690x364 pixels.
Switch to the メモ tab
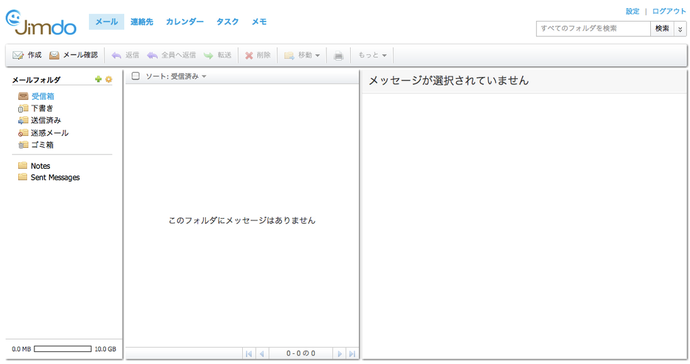[259, 22]
